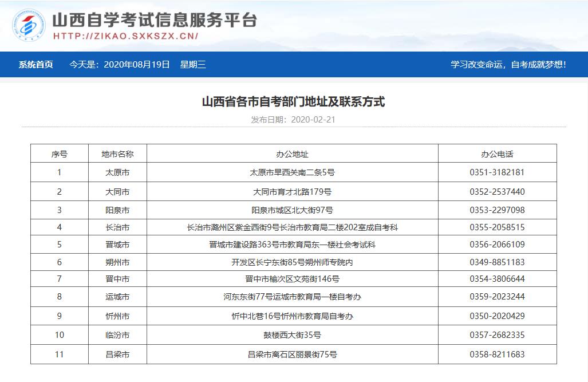588x382 pixels.
Task: Click the publish date 发布日期：2020-02-21
Action: pos(294,120)
